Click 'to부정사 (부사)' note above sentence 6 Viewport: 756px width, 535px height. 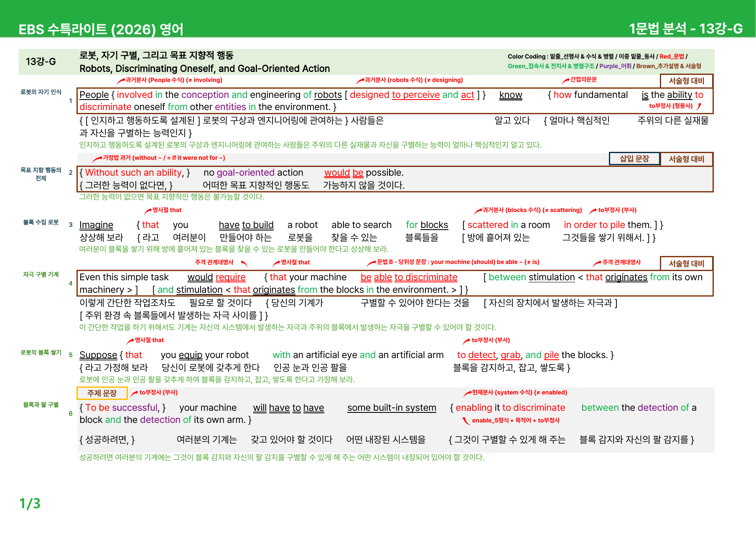158,392
